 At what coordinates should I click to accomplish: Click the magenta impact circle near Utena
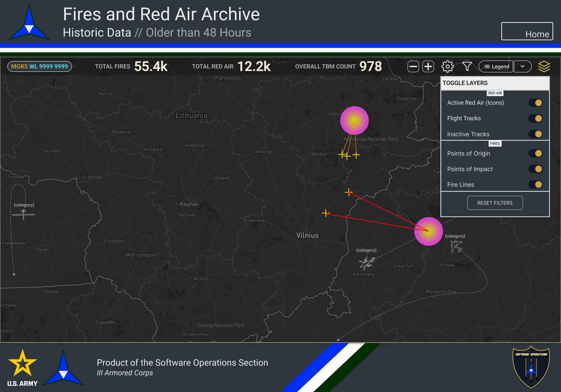click(354, 120)
